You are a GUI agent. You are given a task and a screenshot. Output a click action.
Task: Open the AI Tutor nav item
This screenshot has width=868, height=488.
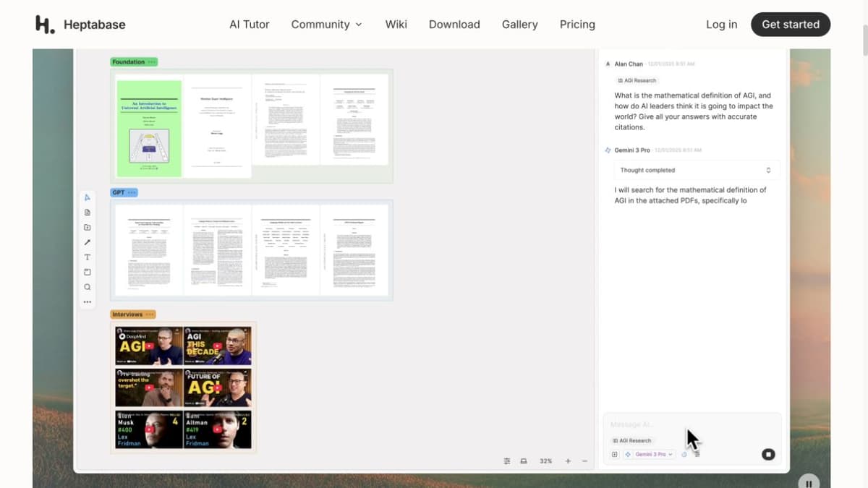250,24
